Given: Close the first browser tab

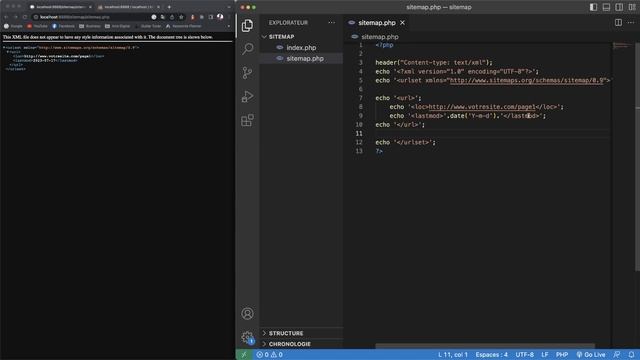Looking at the screenshot, I should click(90, 7).
